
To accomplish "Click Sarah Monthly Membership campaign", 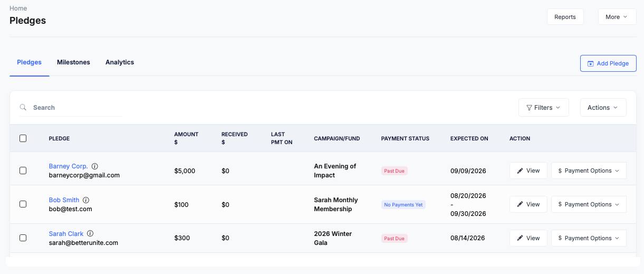I will [336, 204].
